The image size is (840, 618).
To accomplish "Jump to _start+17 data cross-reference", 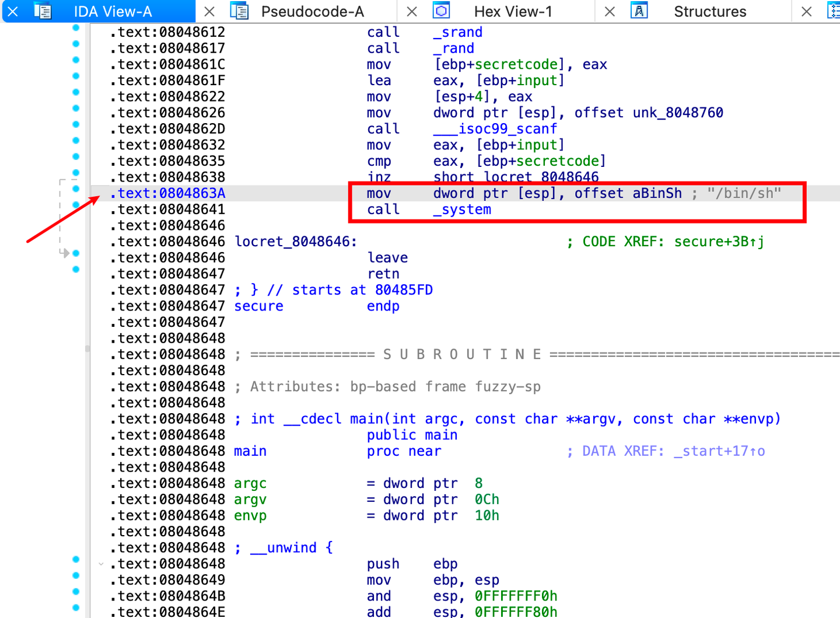I will [719, 451].
